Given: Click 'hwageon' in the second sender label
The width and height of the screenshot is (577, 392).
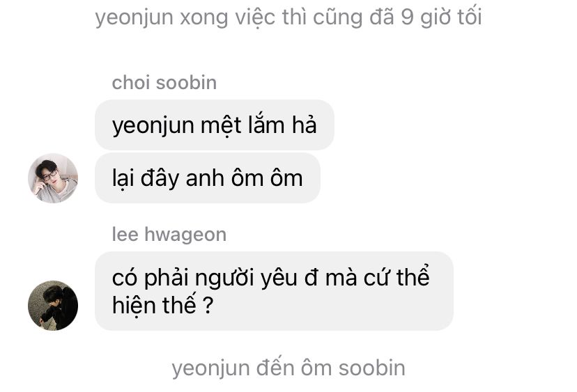Looking at the screenshot, I should tap(185, 235).
